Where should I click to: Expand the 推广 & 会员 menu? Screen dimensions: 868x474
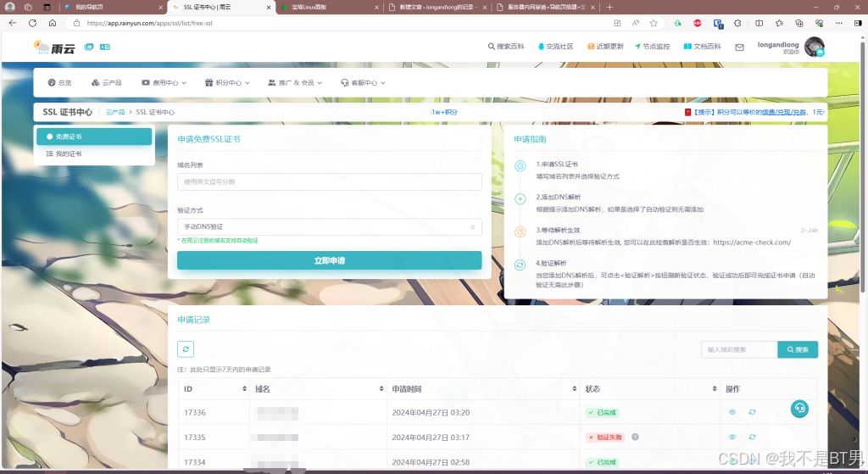pos(294,82)
